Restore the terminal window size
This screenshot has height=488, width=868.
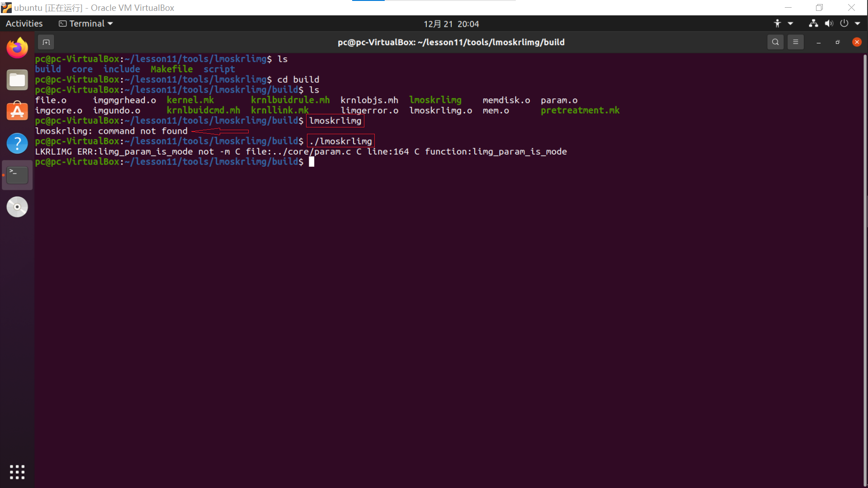837,42
